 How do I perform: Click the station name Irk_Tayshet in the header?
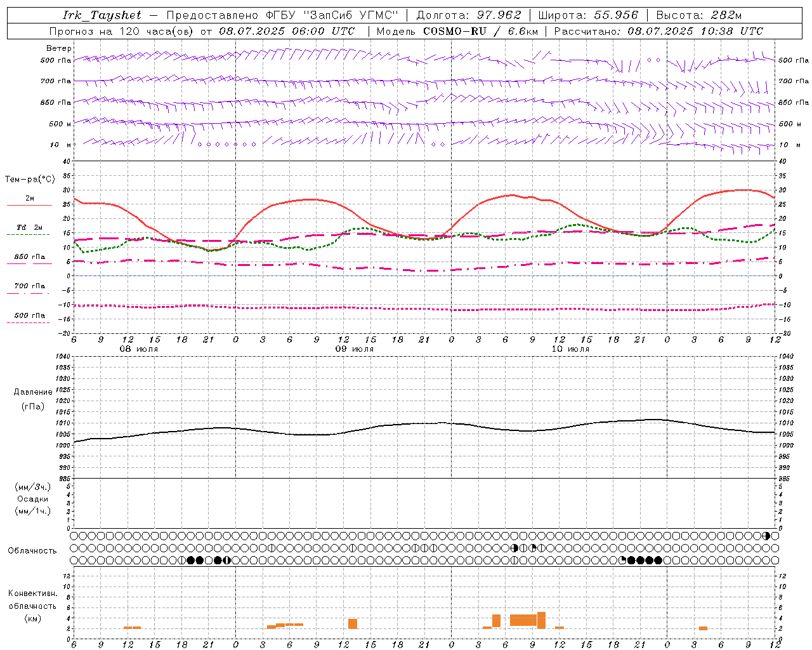coord(102,15)
